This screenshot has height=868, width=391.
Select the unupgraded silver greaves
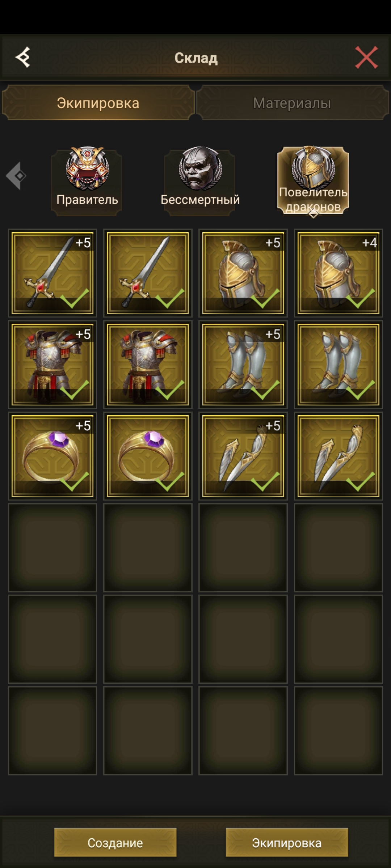pyautogui.click(x=338, y=365)
